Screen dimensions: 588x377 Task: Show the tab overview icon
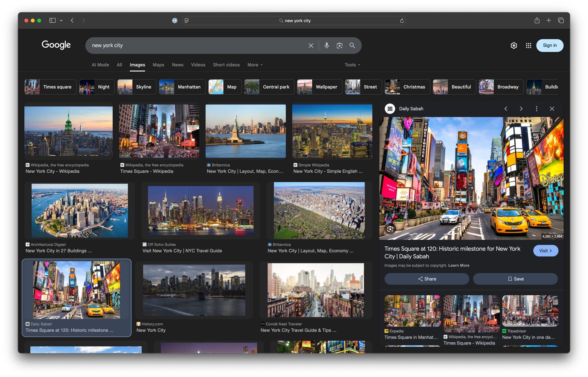click(561, 20)
